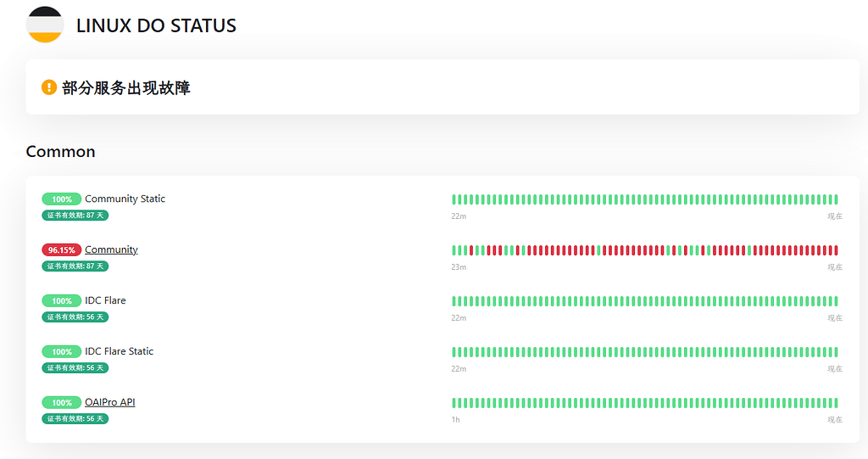Image resolution: width=868 pixels, height=459 pixels.
Task: Click the OAIPro API heartbeat bar
Action: tap(645, 403)
